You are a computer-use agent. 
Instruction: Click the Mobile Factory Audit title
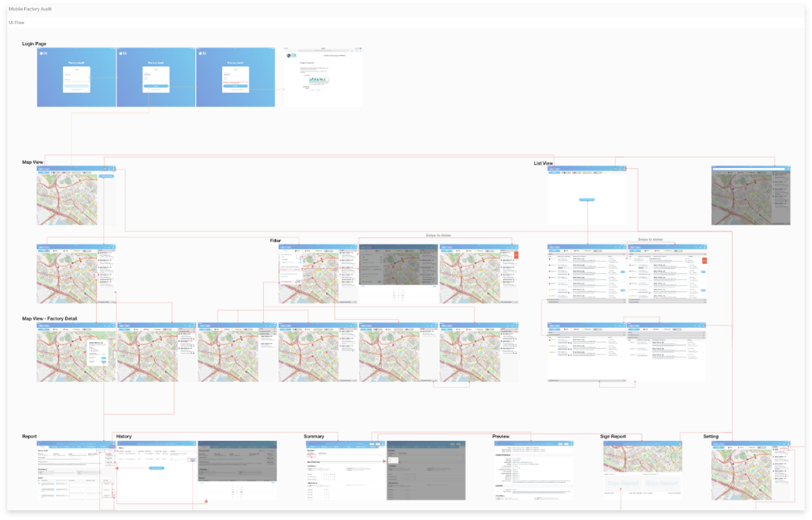(x=30, y=9)
